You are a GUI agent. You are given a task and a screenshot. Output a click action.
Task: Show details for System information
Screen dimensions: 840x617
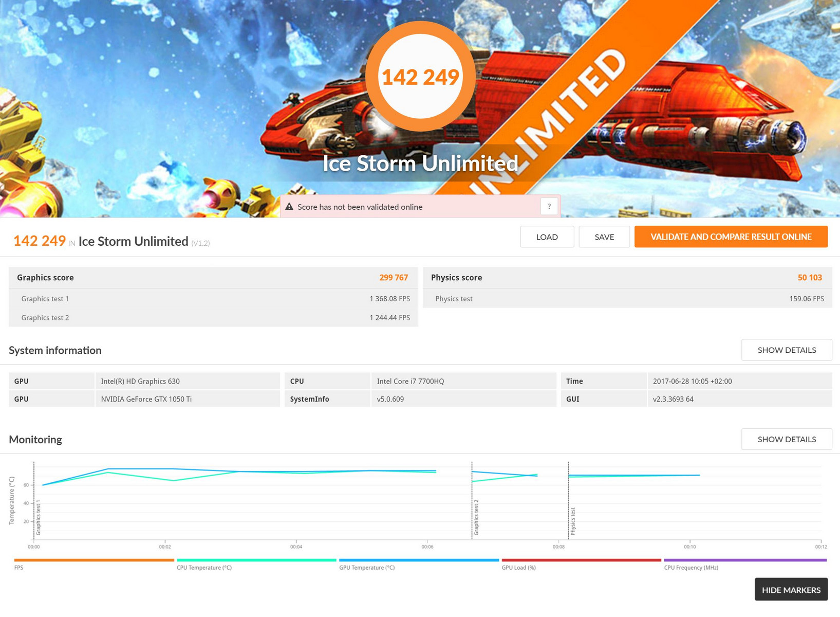click(x=787, y=350)
